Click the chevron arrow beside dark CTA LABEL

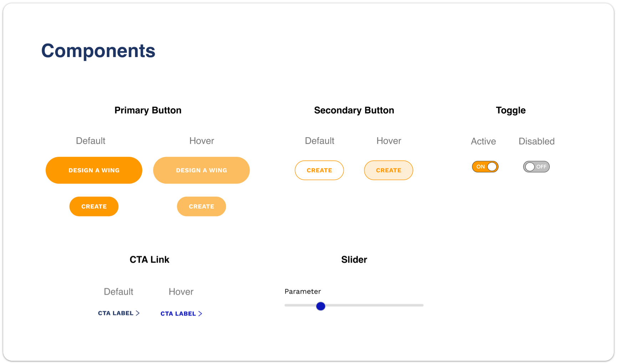(x=138, y=313)
